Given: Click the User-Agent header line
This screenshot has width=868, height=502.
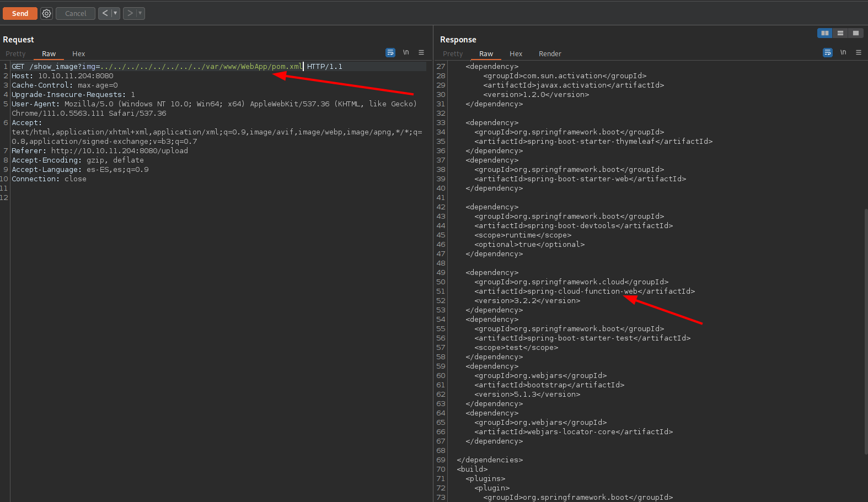Looking at the screenshot, I should tap(214, 109).
